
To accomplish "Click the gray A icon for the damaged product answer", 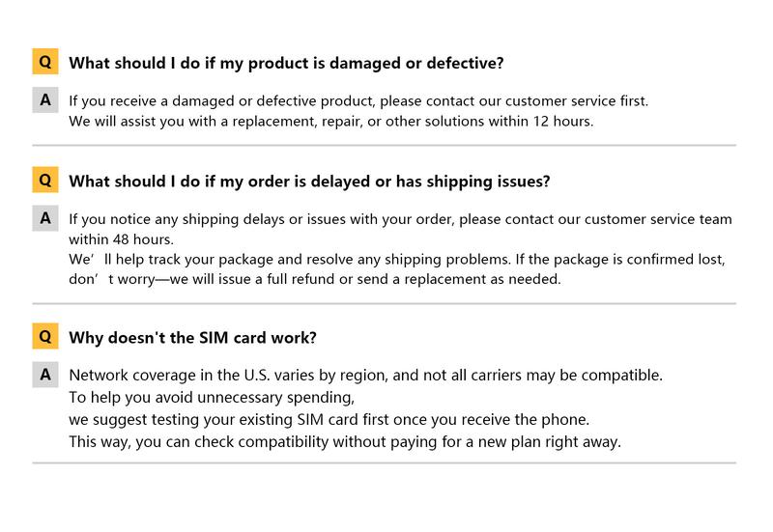I will 45,99.
